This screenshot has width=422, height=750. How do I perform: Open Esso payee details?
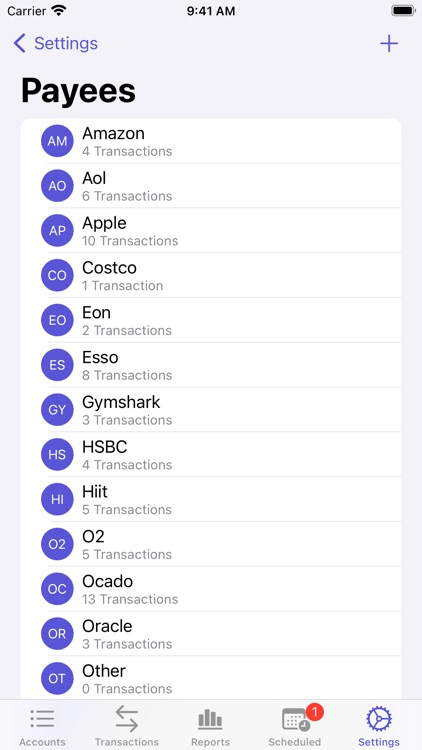tap(211, 365)
